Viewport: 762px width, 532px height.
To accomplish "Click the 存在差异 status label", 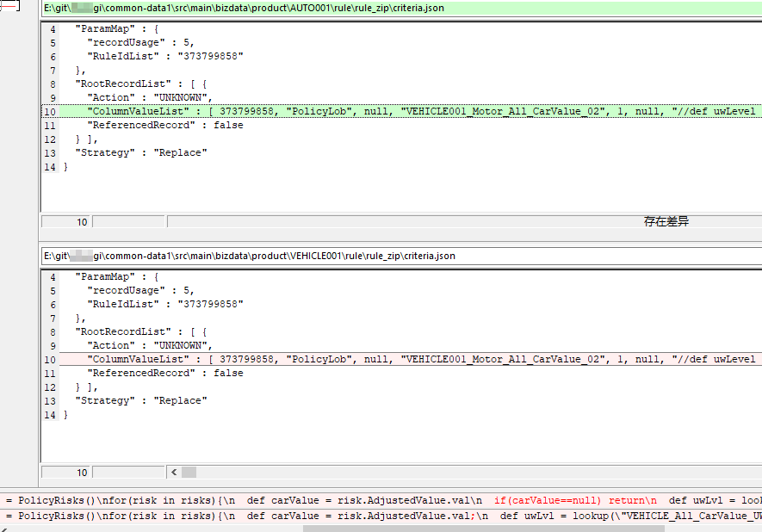I will [x=666, y=221].
